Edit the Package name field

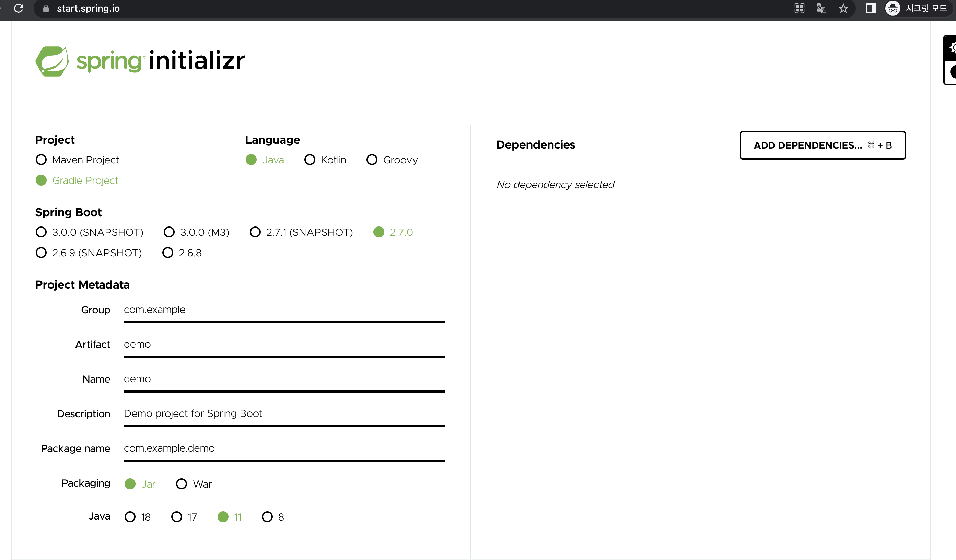tap(284, 449)
